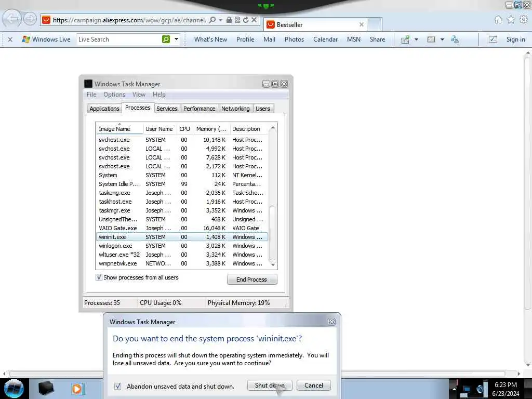
Task: Select the VAIO Gate.exe process row
Action: 182,228
